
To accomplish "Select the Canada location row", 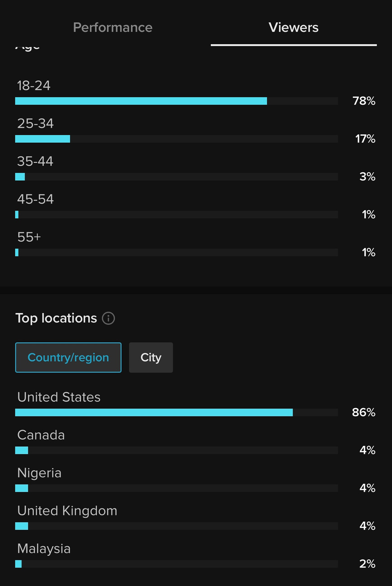I will click(x=196, y=442).
